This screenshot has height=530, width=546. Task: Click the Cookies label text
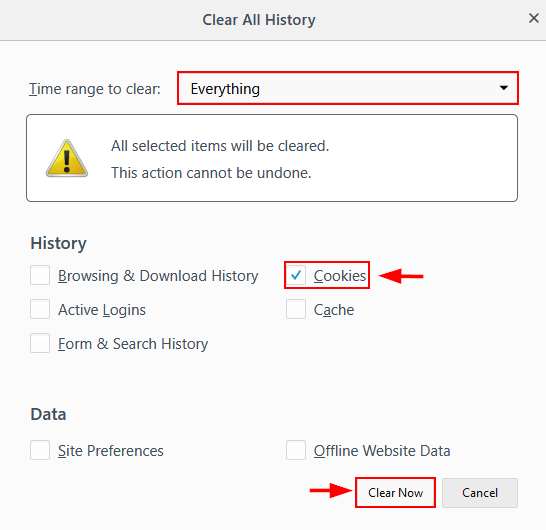(340, 276)
